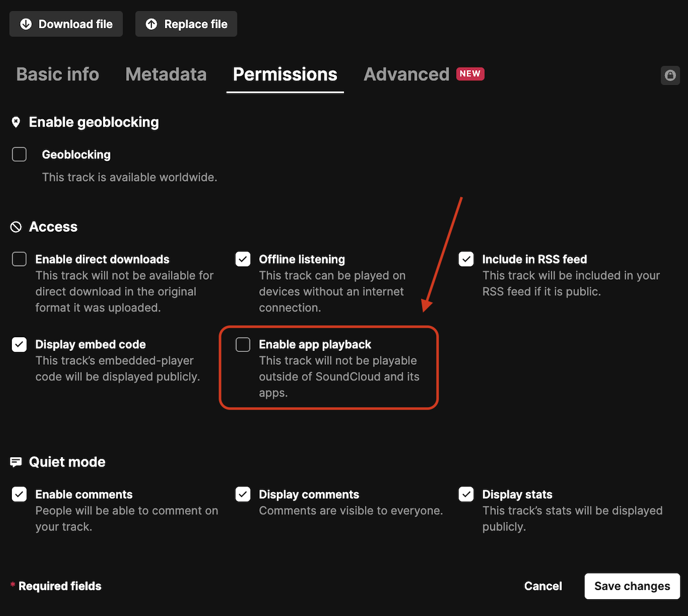Click the Download file button
This screenshot has height=616, width=688.
66,24
